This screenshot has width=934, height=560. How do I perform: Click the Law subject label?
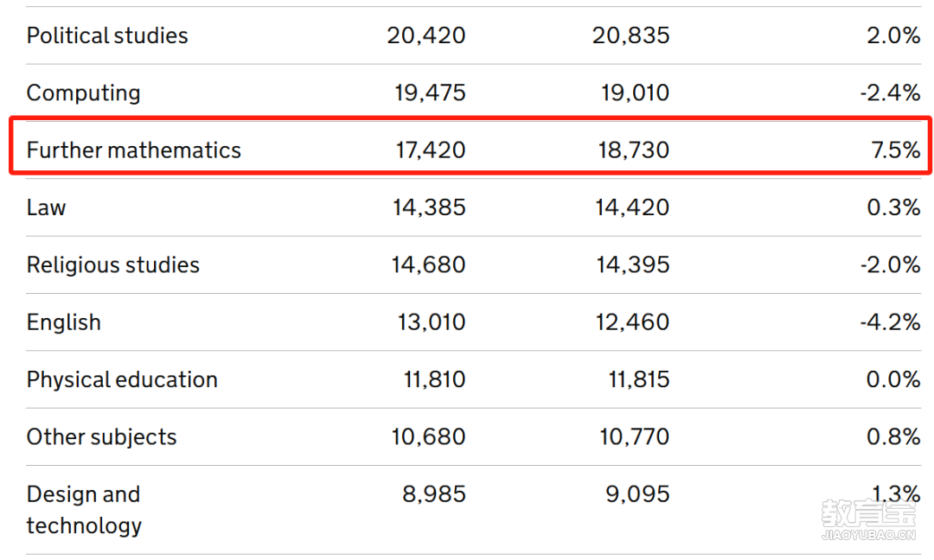(47, 207)
